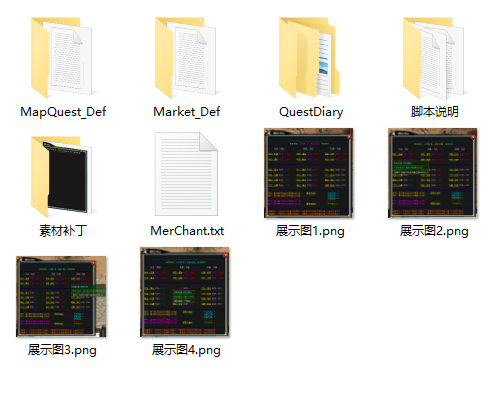Select the MerChant.txt text file icon

(186, 174)
